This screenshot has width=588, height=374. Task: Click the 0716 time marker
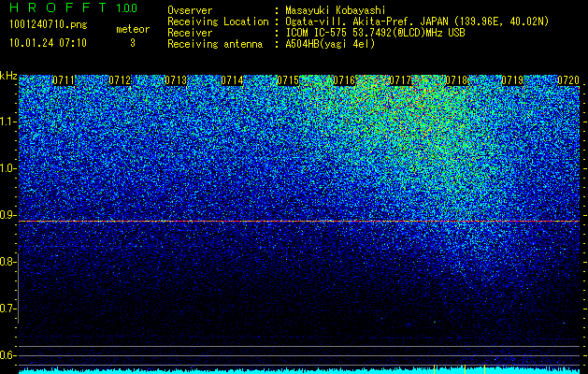pos(344,80)
